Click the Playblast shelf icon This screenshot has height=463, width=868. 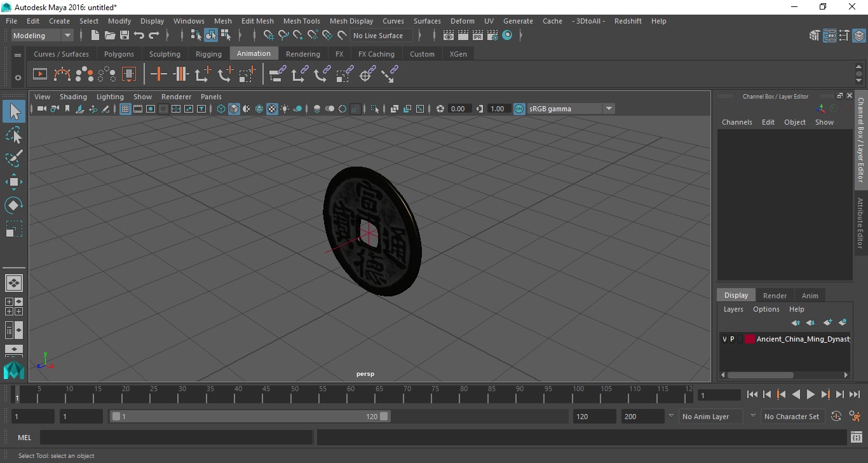pos(39,74)
